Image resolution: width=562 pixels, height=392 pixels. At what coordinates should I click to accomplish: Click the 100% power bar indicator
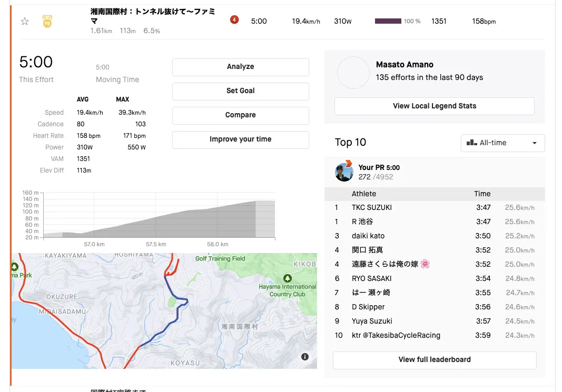tap(388, 22)
